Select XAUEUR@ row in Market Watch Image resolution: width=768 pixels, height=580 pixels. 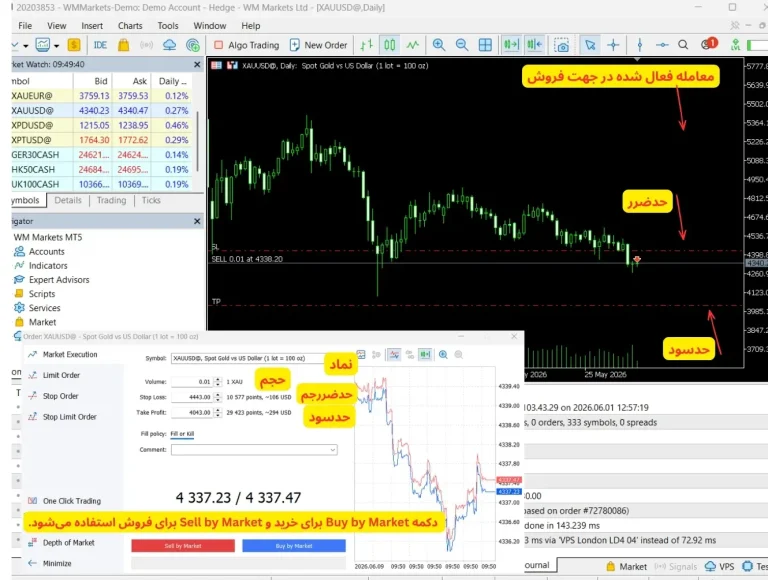[101, 96]
